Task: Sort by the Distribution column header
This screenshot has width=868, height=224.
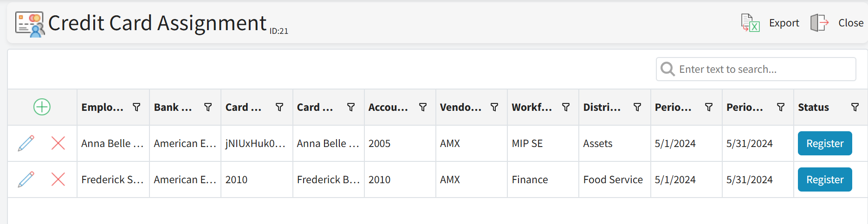Action: point(602,107)
